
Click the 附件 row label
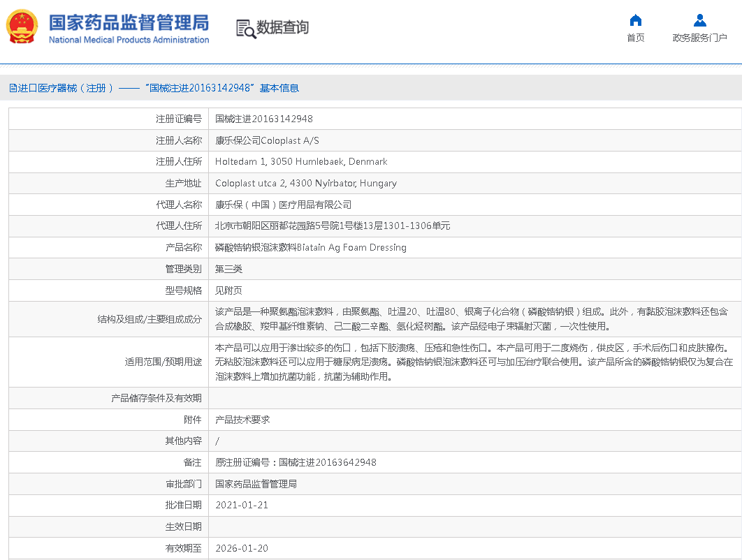[x=193, y=420]
